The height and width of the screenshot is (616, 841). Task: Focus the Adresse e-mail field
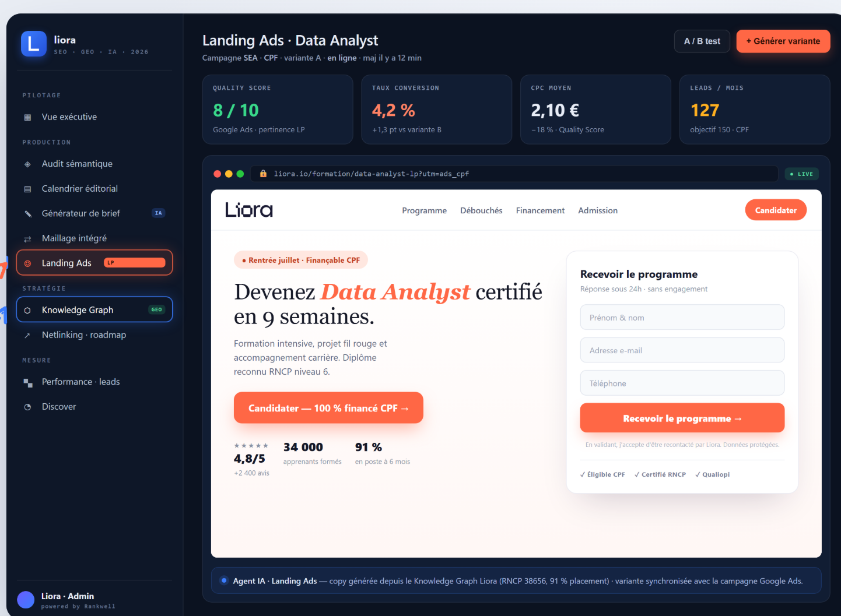[682, 350]
